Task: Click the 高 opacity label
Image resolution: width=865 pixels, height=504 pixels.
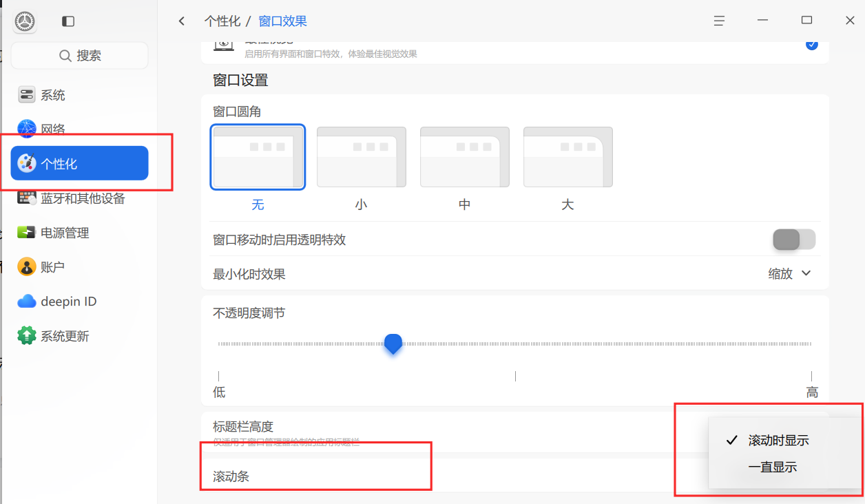Action: click(x=812, y=392)
